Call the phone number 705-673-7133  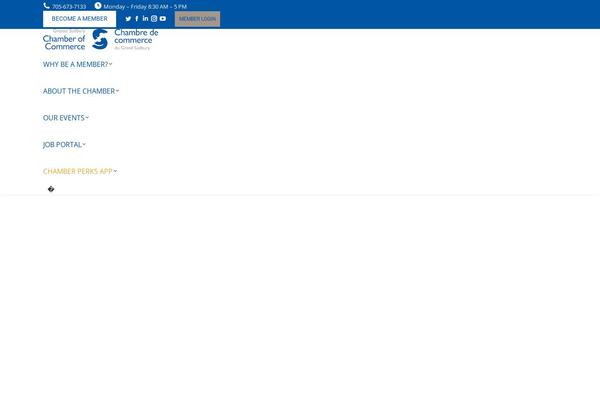tap(69, 7)
